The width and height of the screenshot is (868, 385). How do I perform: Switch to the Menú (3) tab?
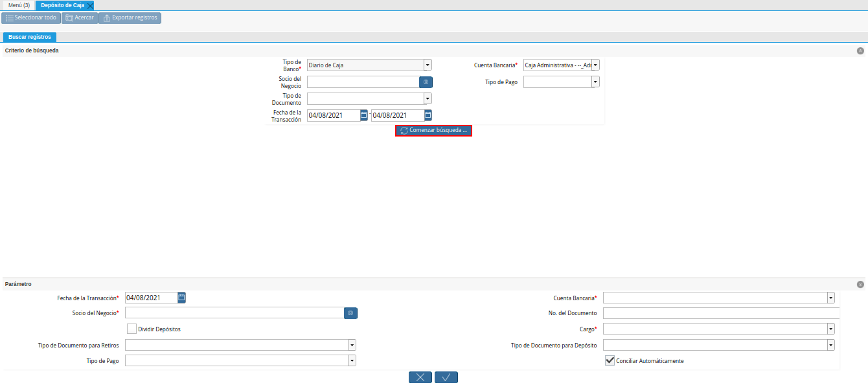click(x=19, y=5)
